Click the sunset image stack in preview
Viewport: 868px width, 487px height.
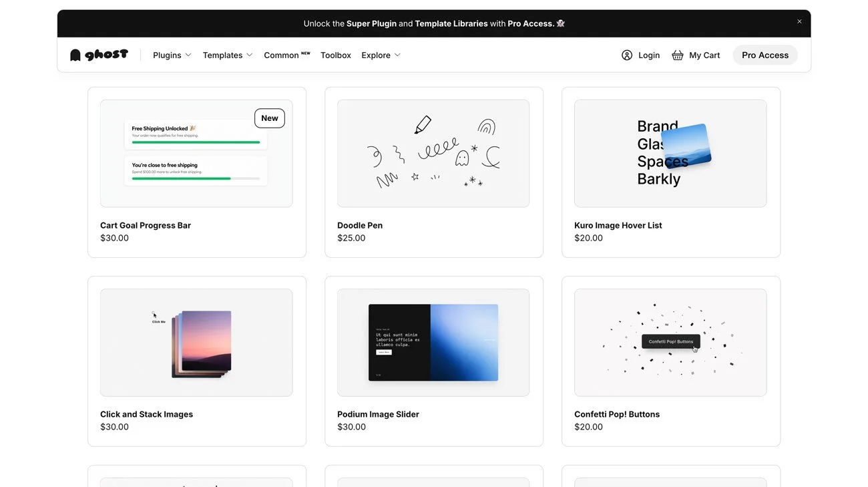(x=202, y=344)
